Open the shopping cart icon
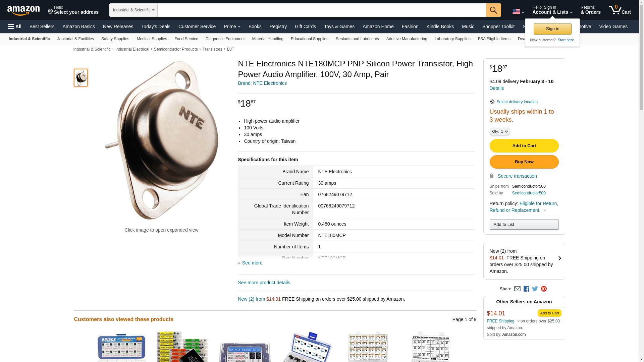 (x=620, y=10)
